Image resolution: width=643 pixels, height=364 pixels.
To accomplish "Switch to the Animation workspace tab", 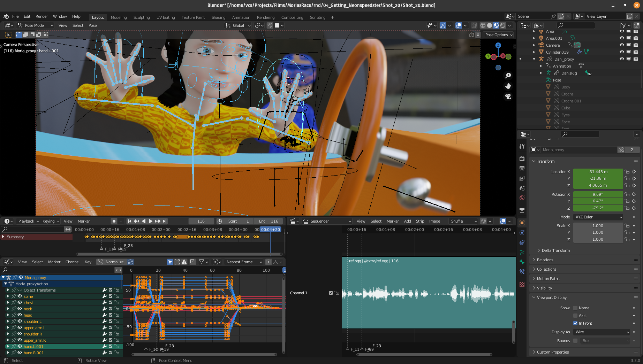I will pyautogui.click(x=241, y=17).
